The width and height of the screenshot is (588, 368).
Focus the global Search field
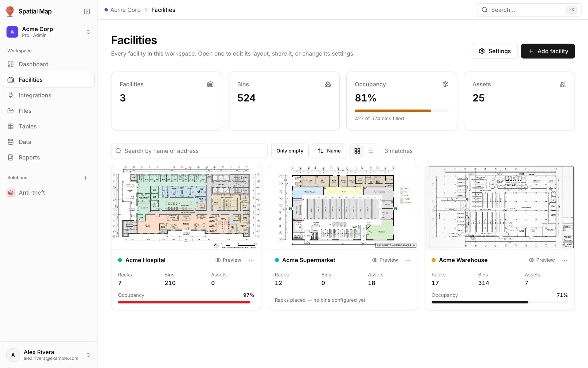point(529,10)
